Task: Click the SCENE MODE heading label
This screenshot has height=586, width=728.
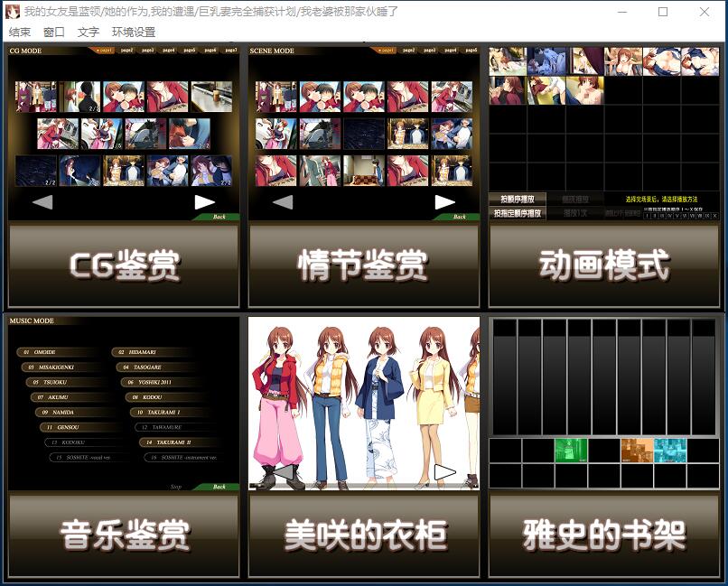Action: (272, 51)
